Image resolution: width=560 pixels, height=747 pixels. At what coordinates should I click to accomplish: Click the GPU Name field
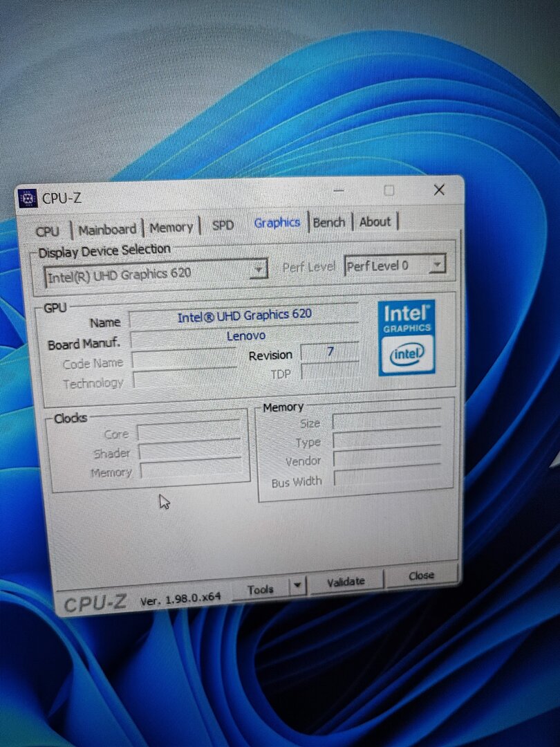[x=244, y=316]
